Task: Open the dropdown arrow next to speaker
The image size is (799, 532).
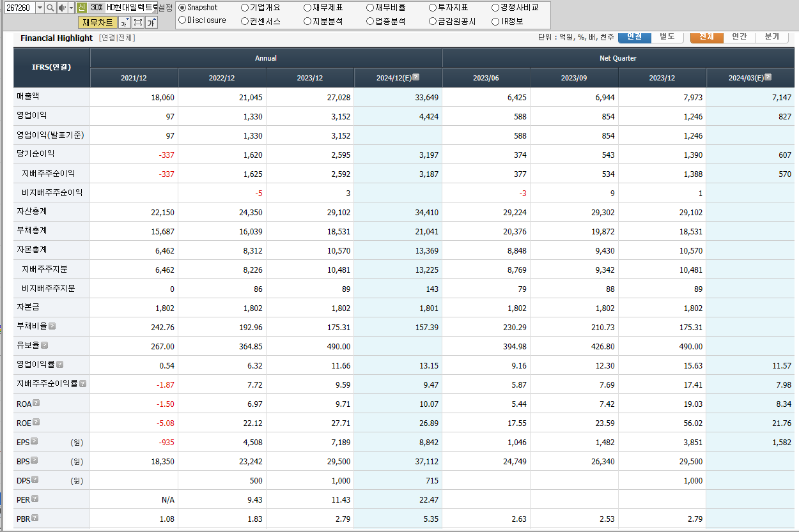Action: [71, 8]
